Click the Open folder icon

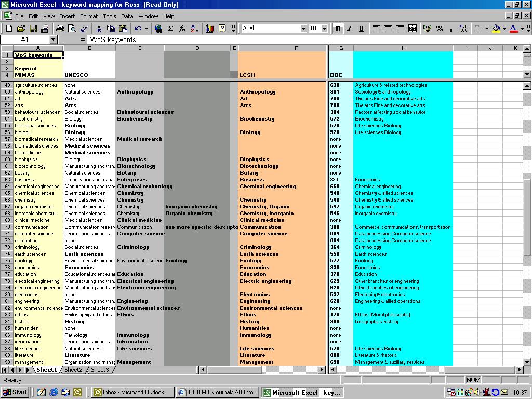tap(21, 29)
